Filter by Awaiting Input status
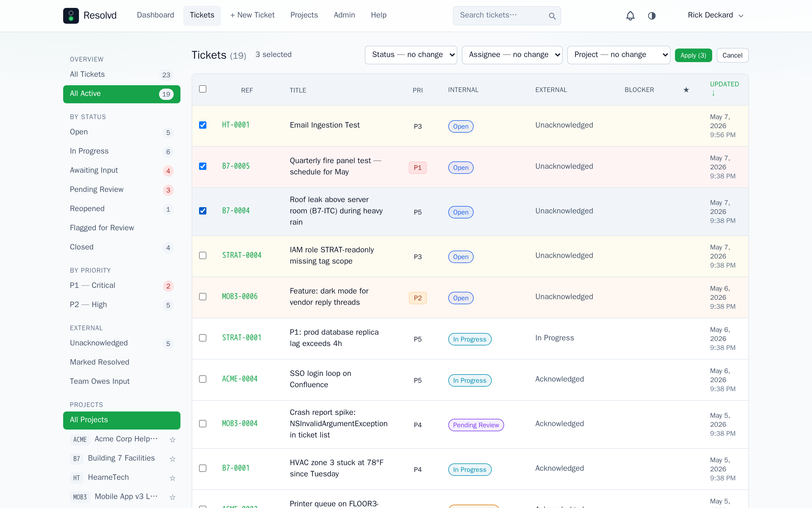Image resolution: width=812 pixels, height=508 pixels. [x=122, y=171]
